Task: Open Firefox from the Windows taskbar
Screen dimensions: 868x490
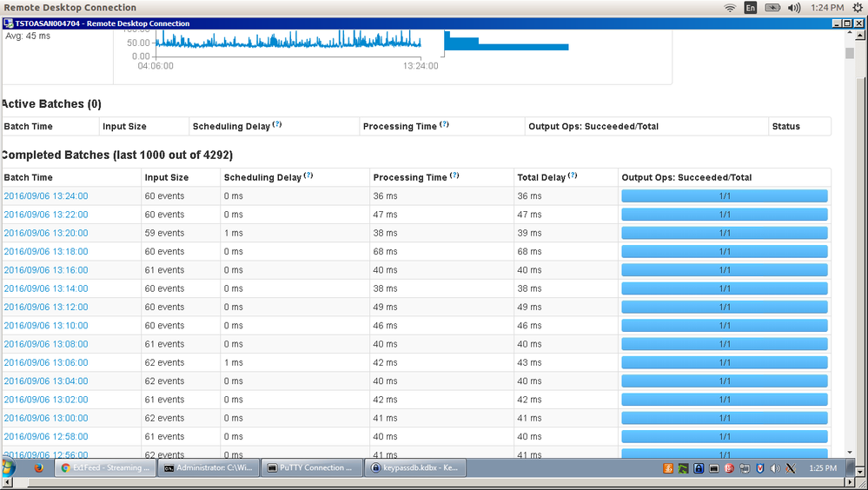Action: coord(38,467)
